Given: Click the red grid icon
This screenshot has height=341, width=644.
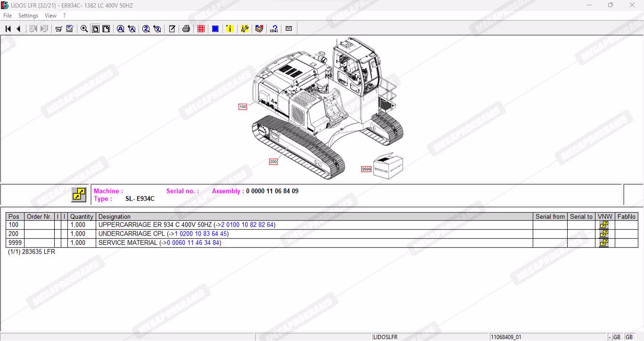Looking at the screenshot, I should pos(201,29).
